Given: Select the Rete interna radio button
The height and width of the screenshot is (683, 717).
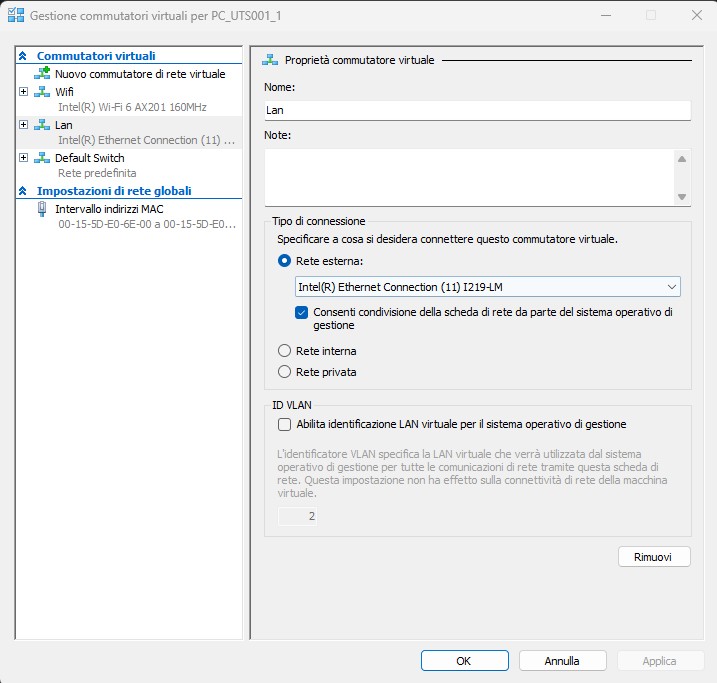Looking at the screenshot, I should tap(285, 351).
